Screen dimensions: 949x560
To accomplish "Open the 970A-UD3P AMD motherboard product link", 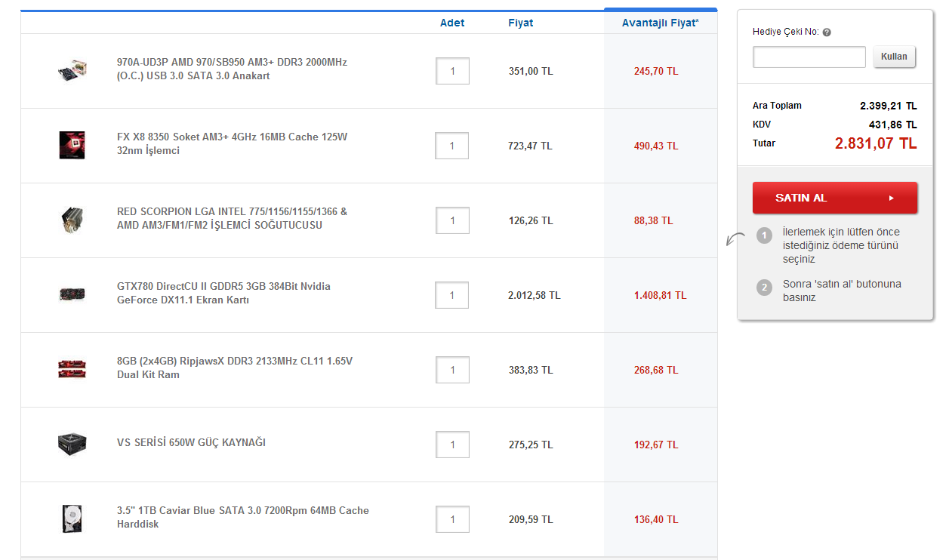I will [x=232, y=69].
